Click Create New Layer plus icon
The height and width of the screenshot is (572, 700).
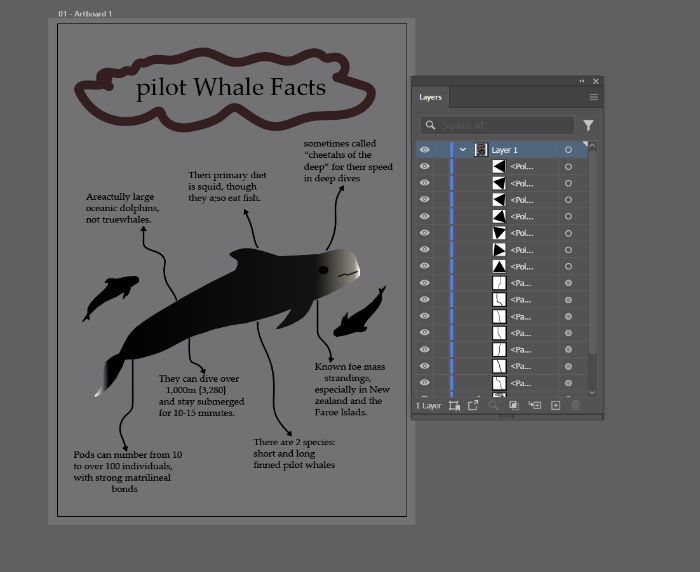[x=555, y=405]
